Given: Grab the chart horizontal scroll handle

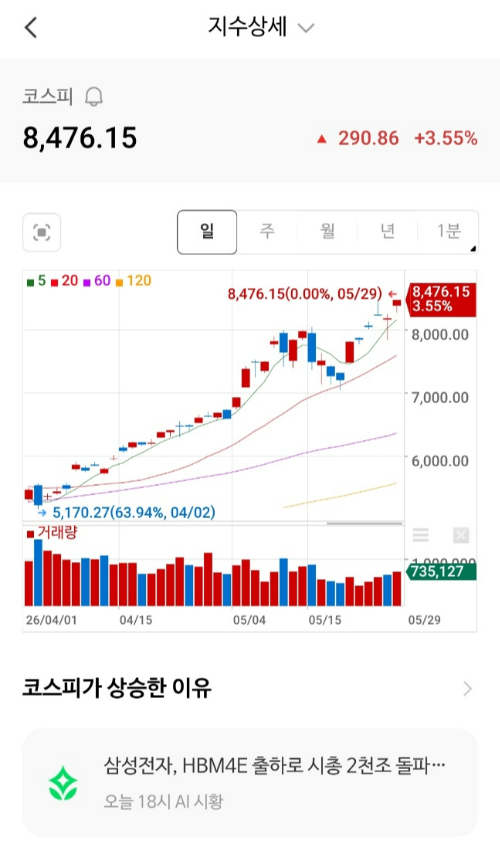Looking at the screenshot, I should tap(364, 524).
